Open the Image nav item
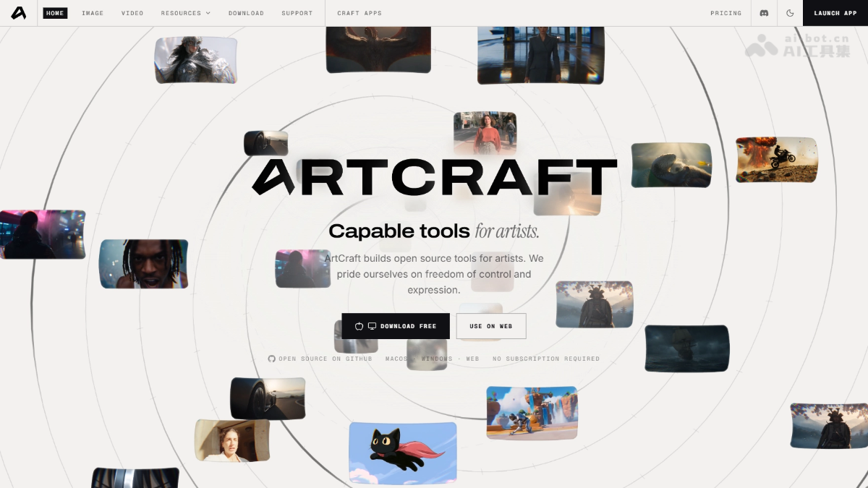Image resolution: width=868 pixels, height=488 pixels. click(93, 13)
